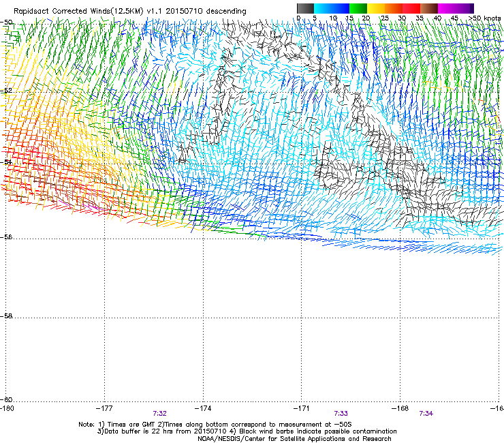Click the 7:32 pass time label
Screen dimensions: 504x443
(160, 414)
